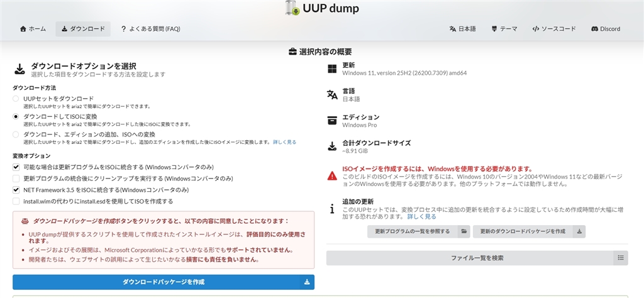Click the download icon beside ダウンロードオプションを選択
Screen dimensions: 644x298
[19, 69]
